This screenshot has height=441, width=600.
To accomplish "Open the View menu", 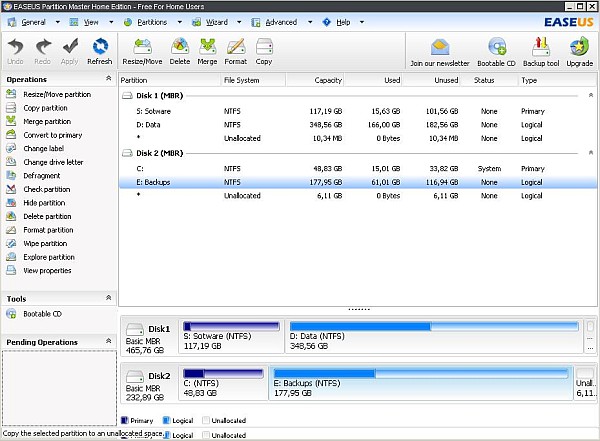I will click(91, 22).
